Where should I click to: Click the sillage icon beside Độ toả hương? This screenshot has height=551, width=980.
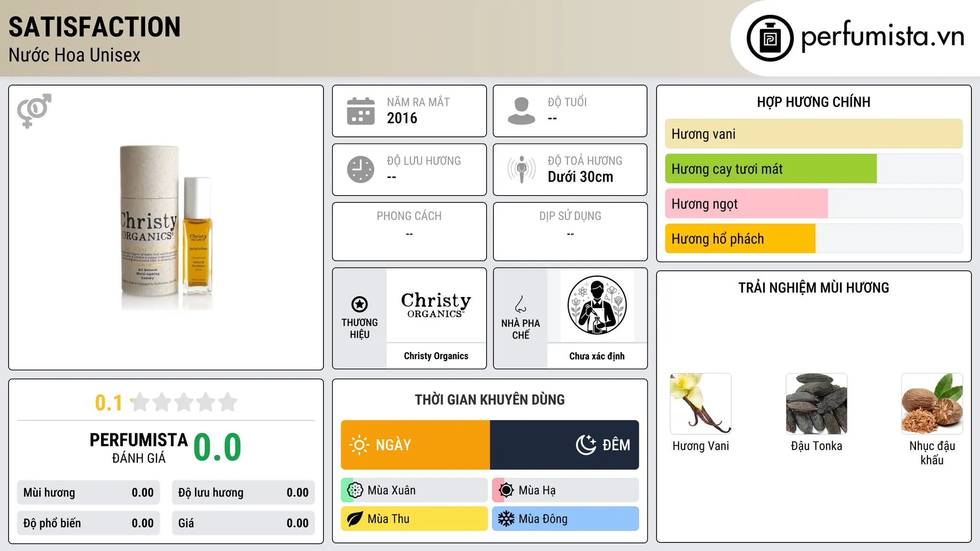coord(522,169)
